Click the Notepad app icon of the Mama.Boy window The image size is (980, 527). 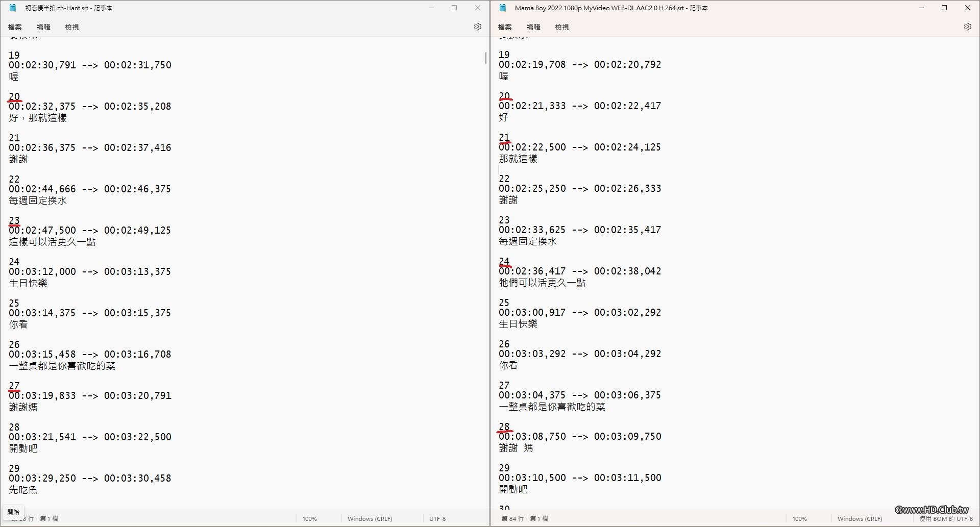503,8
